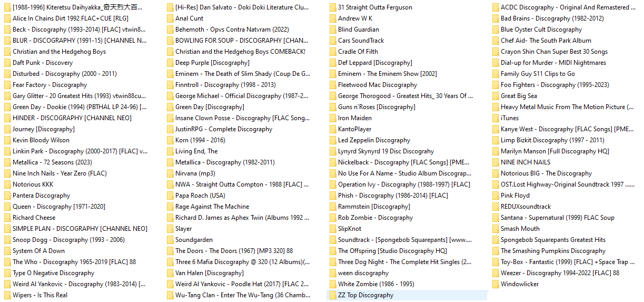This screenshot has width=644, height=302.
Task: Click the folder icon beside Wipers - Is This Real
Action: point(7,295)
